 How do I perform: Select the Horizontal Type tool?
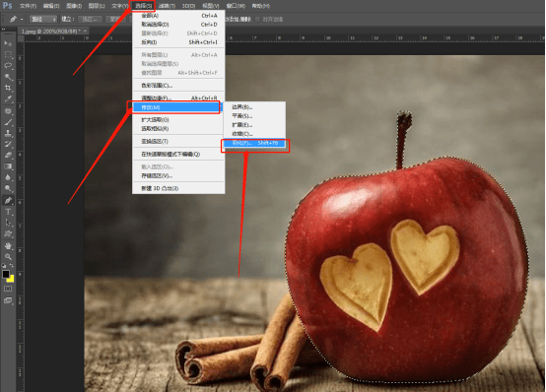pos(8,212)
